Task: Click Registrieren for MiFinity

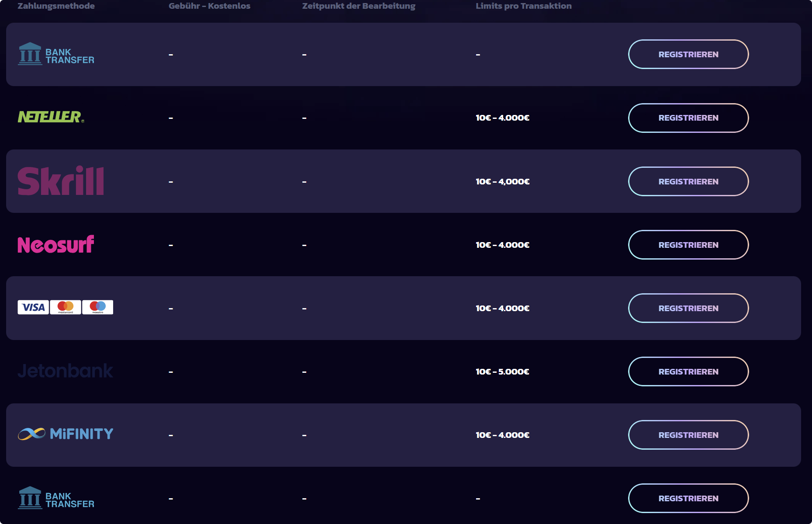Action: coord(688,435)
